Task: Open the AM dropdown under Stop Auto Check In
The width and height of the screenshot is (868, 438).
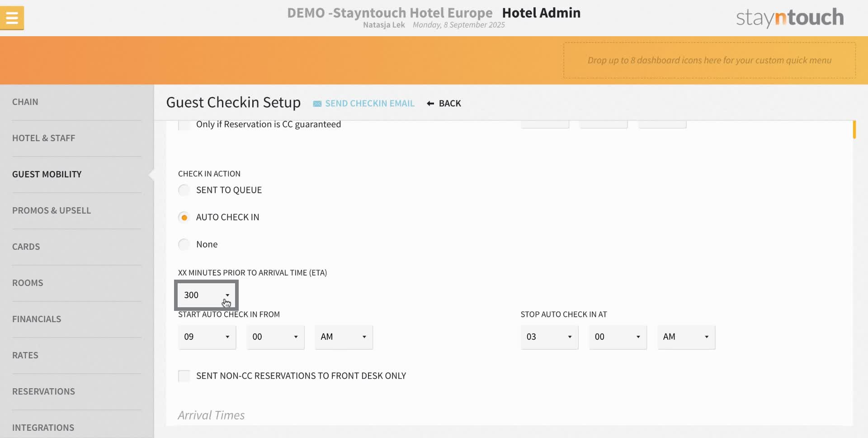Action: tap(686, 337)
